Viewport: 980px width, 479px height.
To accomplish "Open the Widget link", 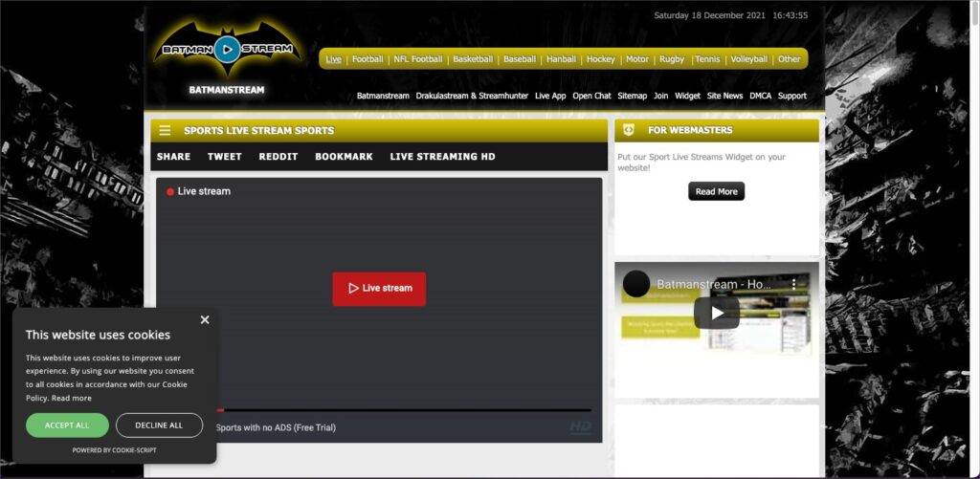I will pos(687,97).
